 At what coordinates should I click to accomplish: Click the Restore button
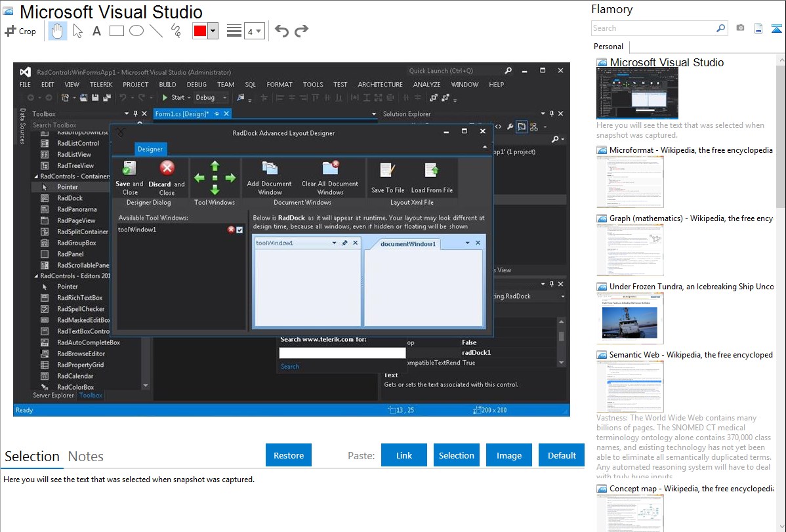[289, 455]
